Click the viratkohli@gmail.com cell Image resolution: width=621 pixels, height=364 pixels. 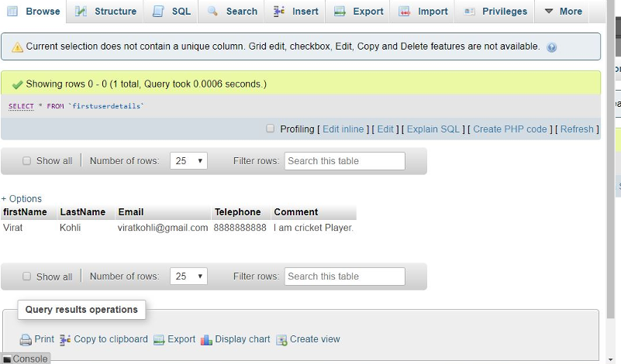pos(163,228)
